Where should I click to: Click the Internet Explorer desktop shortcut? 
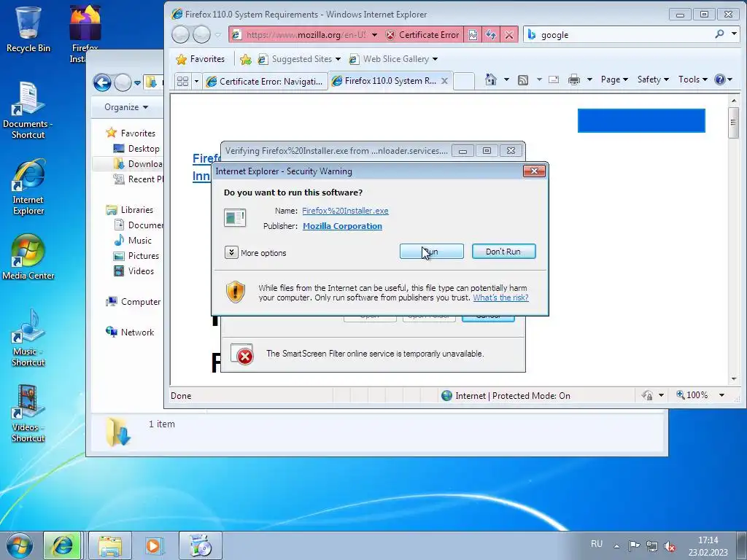(x=28, y=187)
